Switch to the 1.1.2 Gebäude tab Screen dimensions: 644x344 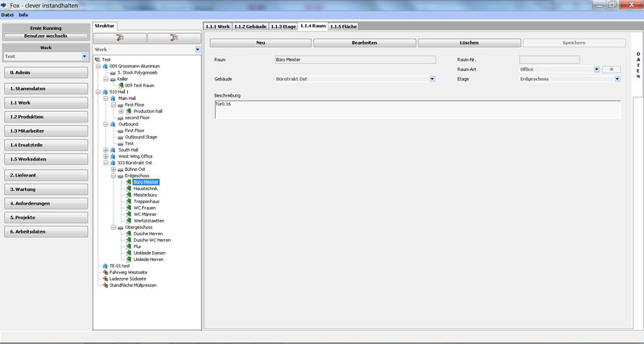(x=250, y=27)
